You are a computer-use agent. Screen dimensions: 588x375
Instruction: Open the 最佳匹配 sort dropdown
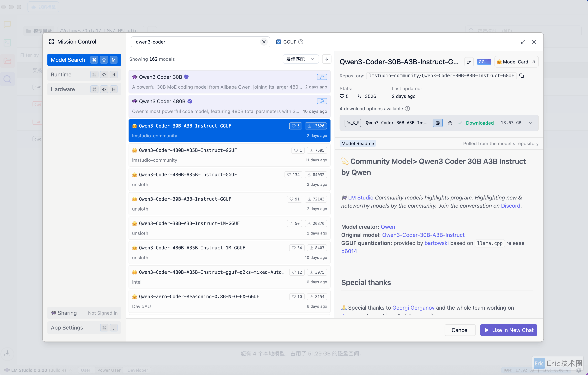[301, 59]
